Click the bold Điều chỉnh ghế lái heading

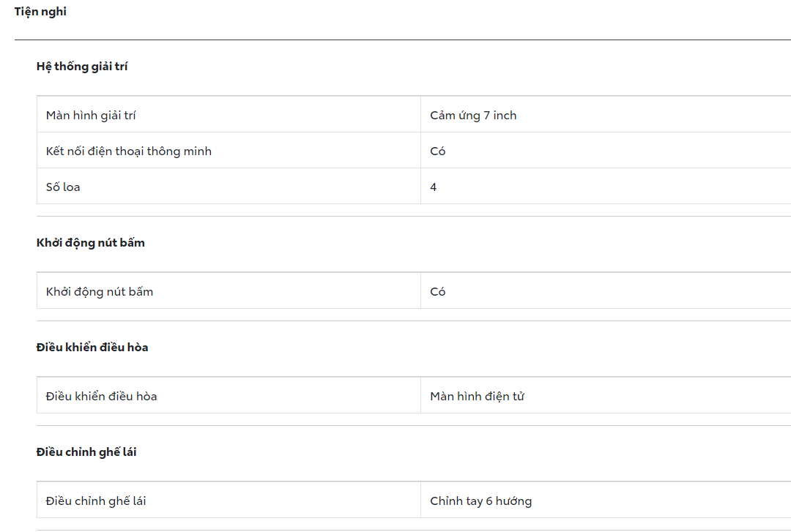86,452
